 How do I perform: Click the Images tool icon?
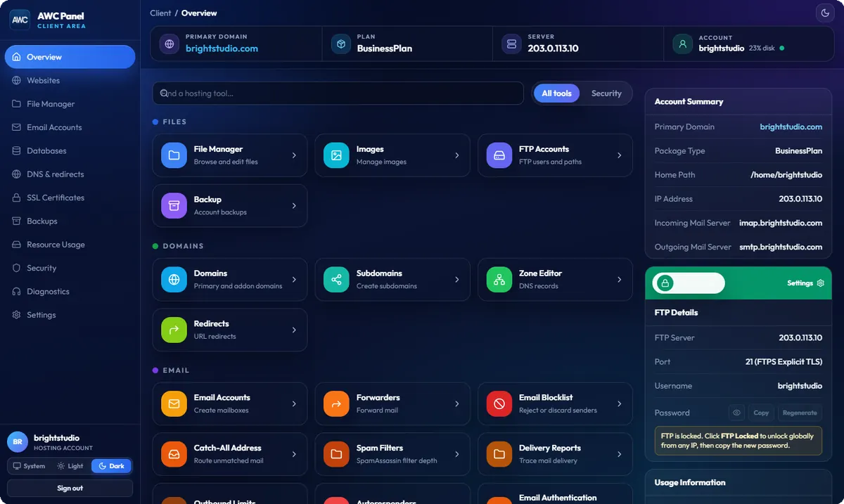click(x=336, y=155)
